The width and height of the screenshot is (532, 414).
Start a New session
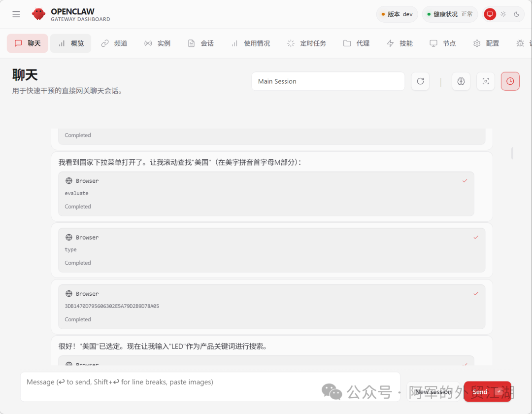(433, 391)
